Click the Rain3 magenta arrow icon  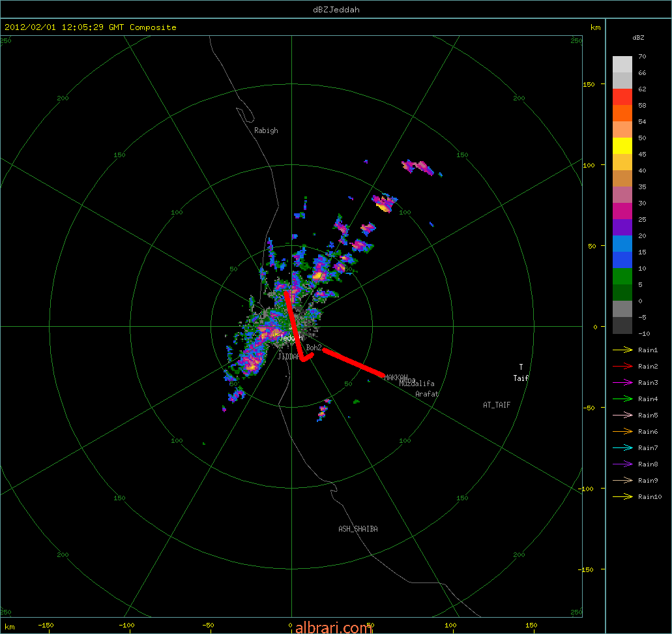point(622,383)
